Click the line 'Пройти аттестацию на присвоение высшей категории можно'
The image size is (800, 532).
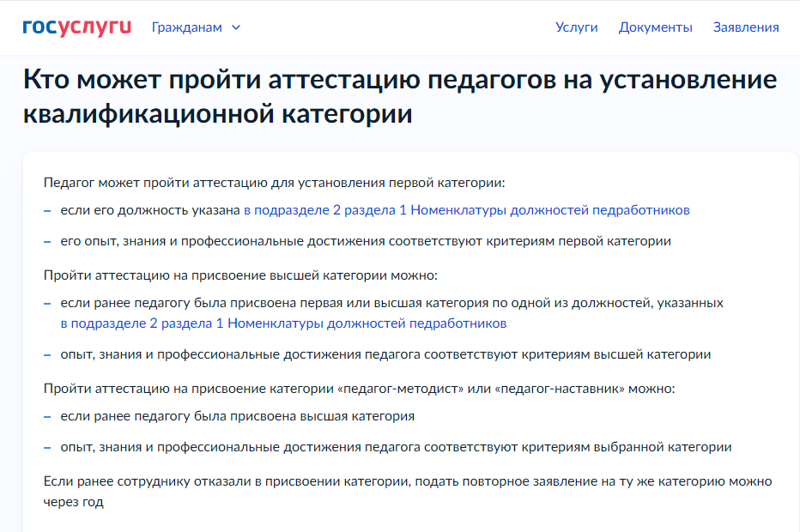click(x=241, y=275)
